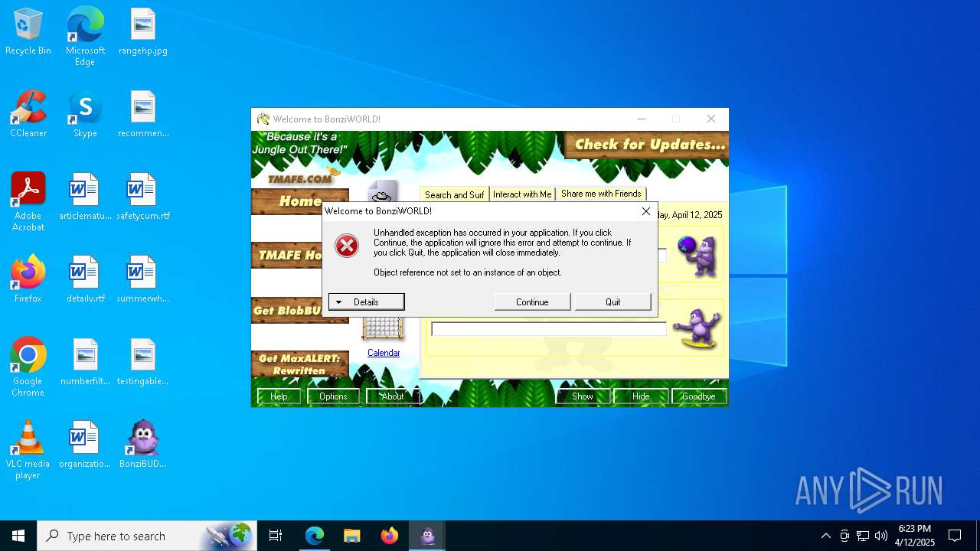Open the BonziBUD... desktop shortcut
Viewport: 980px width, 551px height.
coord(143,445)
